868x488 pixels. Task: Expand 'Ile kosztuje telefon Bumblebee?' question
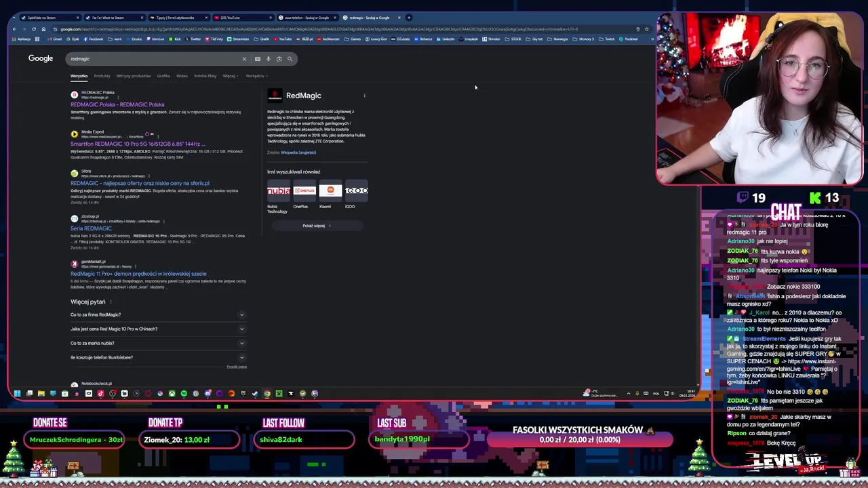[x=157, y=357]
